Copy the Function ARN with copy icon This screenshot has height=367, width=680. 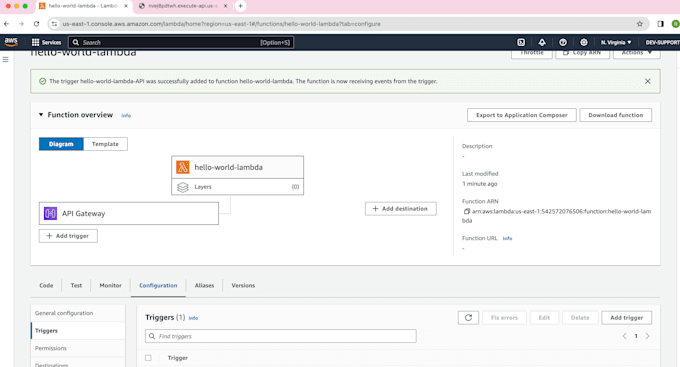pos(467,211)
